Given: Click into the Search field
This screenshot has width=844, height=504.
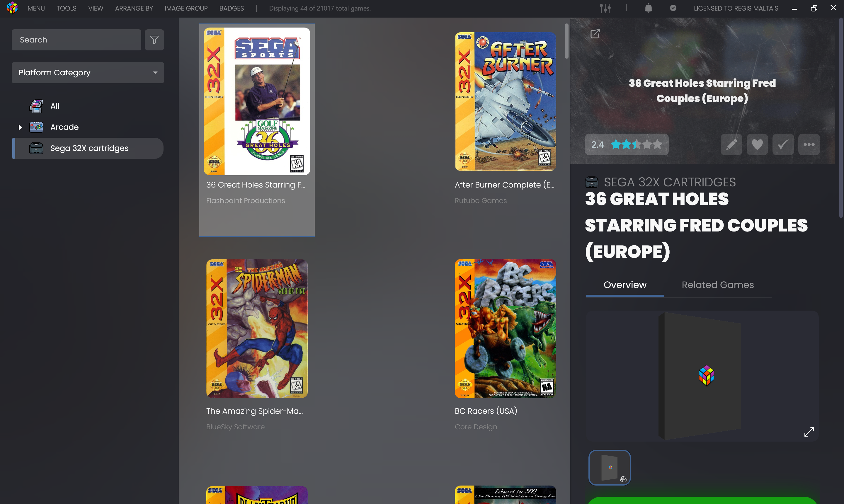Looking at the screenshot, I should [76, 40].
